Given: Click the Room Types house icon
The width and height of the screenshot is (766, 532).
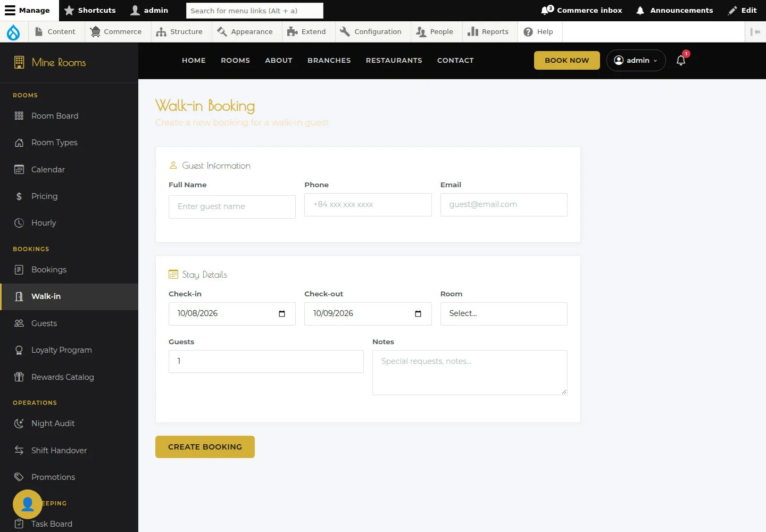Looking at the screenshot, I should [x=19, y=143].
